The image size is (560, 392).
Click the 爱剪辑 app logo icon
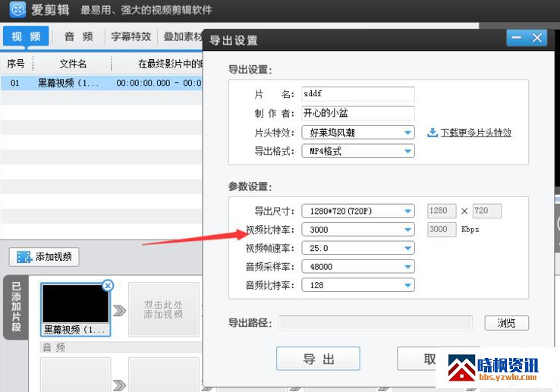coord(17,9)
